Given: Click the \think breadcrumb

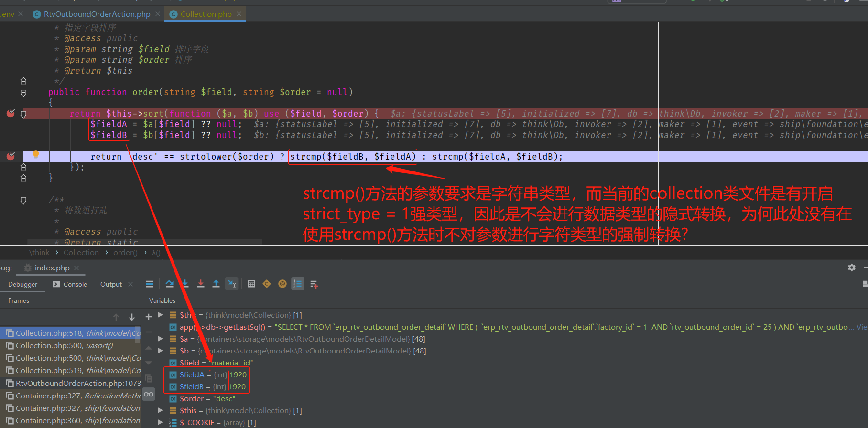Looking at the screenshot, I should [39, 252].
